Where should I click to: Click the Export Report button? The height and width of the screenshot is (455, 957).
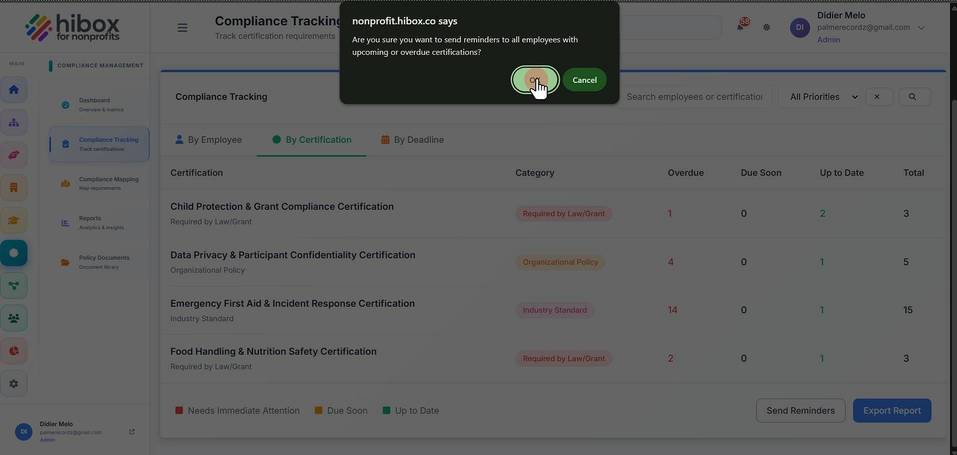click(x=892, y=410)
